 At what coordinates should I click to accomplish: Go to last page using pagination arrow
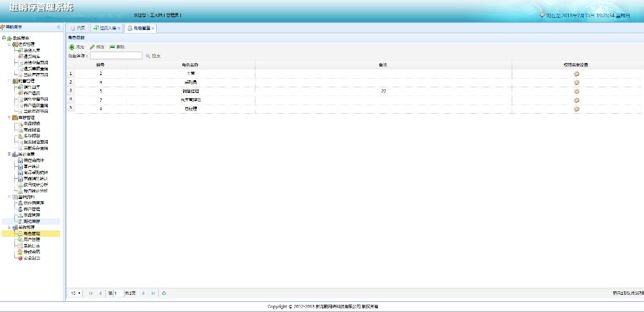153,293
